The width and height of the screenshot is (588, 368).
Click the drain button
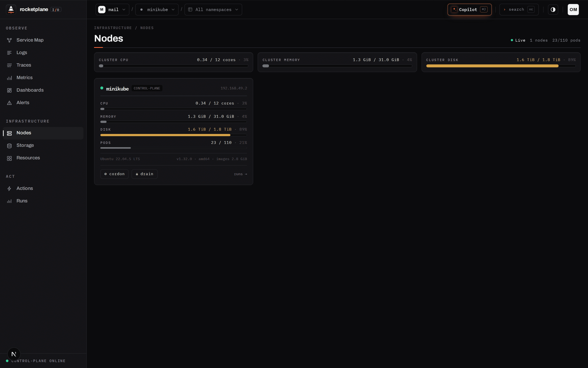coord(145,174)
